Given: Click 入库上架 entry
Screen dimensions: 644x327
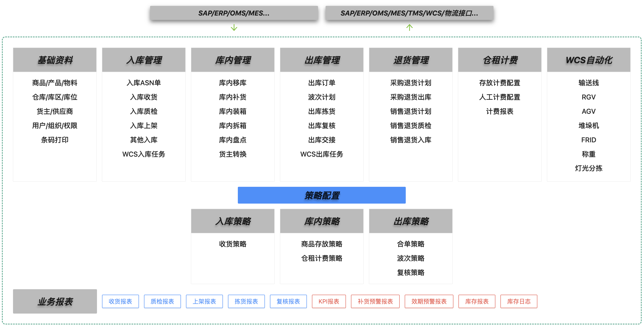Looking at the screenshot, I should pos(144,126).
